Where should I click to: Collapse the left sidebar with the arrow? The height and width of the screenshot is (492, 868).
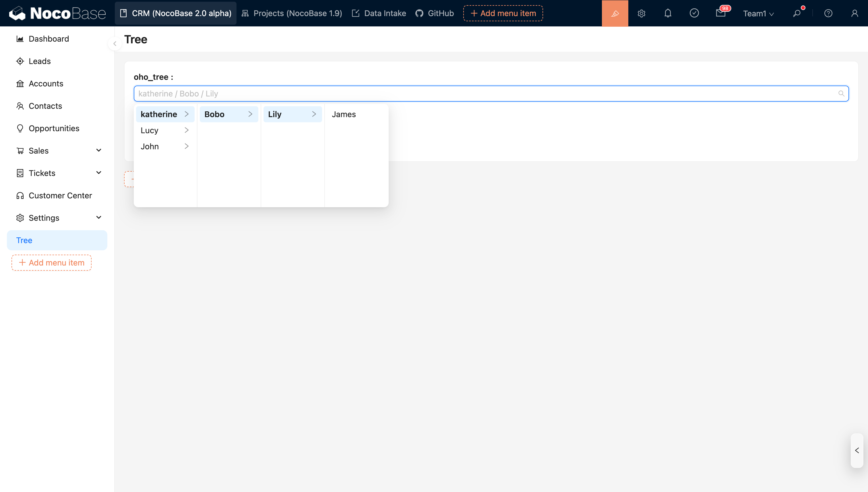click(x=115, y=44)
